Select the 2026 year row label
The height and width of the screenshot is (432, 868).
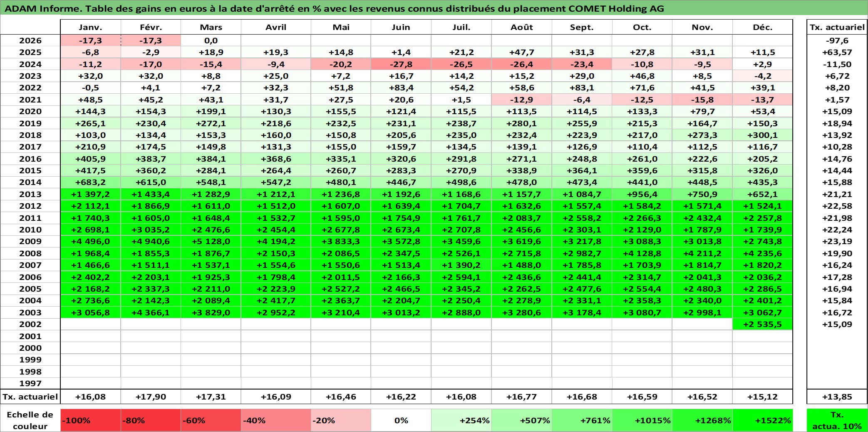coord(30,40)
